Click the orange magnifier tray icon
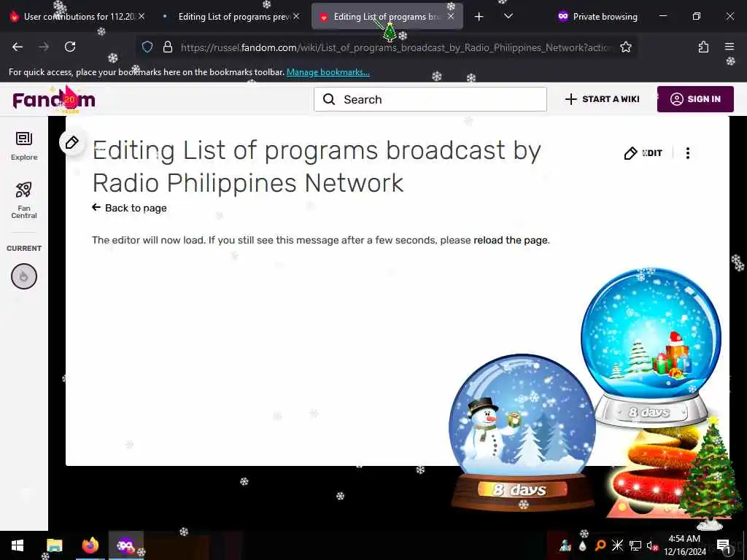Screen dimensions: 747x560 tap(600, 545)
